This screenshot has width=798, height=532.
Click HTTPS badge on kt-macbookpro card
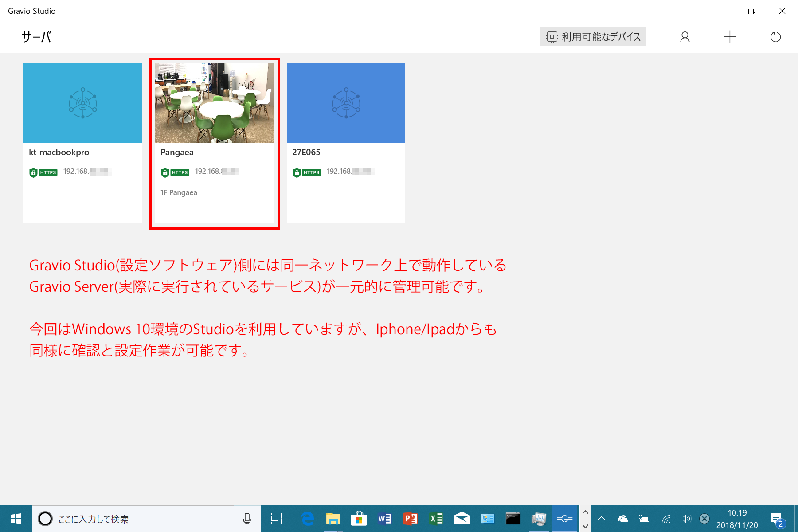[43, 172]
